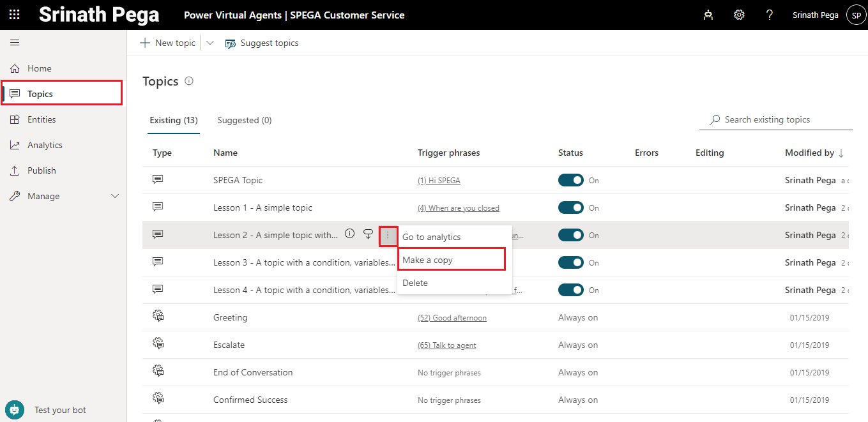
Task: Choose Delete from the context menu
Action: (x=415, y=283)
